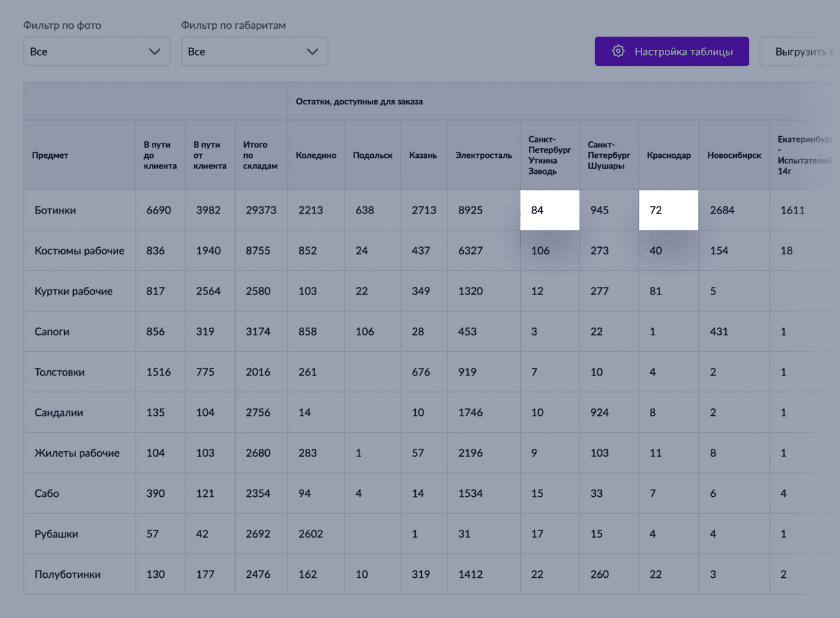Select the Сапоги row label

click(x=52, y=331)
